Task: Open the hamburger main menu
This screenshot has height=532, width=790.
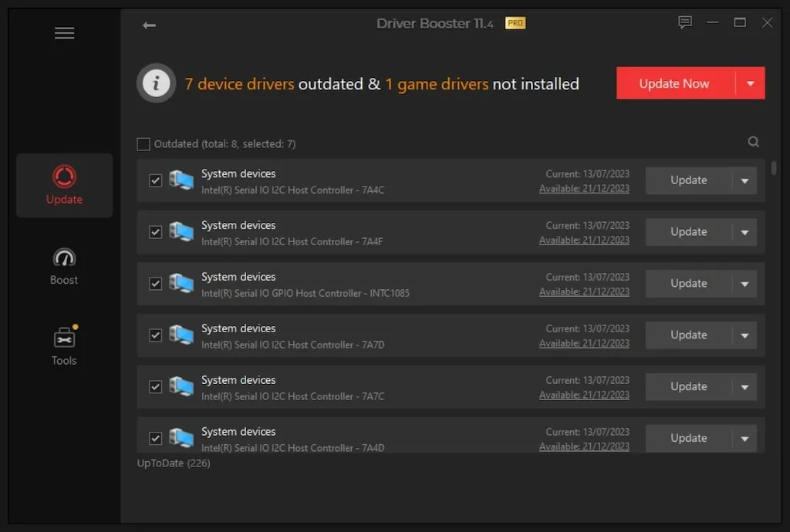Action: (x=64, y=33)
